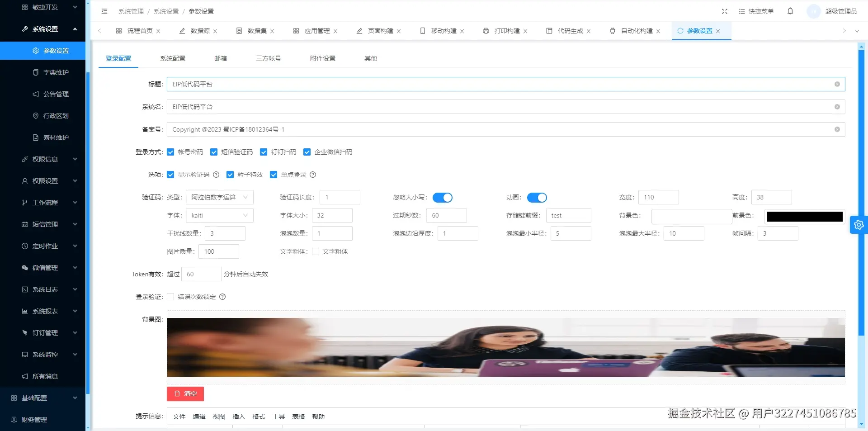Screen dimensions: 868x431
Task: Click the notification bell icon
Action: tap(790, 11)
